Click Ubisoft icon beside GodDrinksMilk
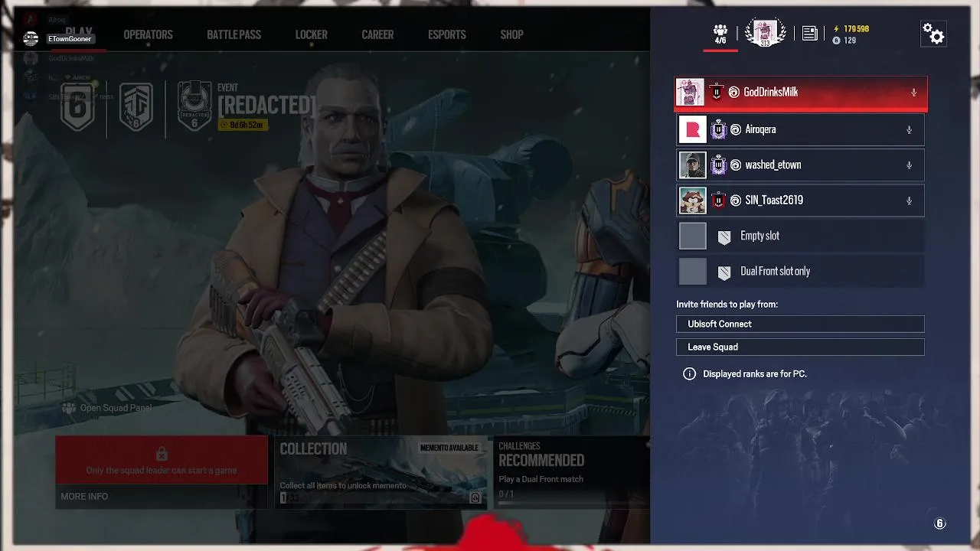 [733, 92]
